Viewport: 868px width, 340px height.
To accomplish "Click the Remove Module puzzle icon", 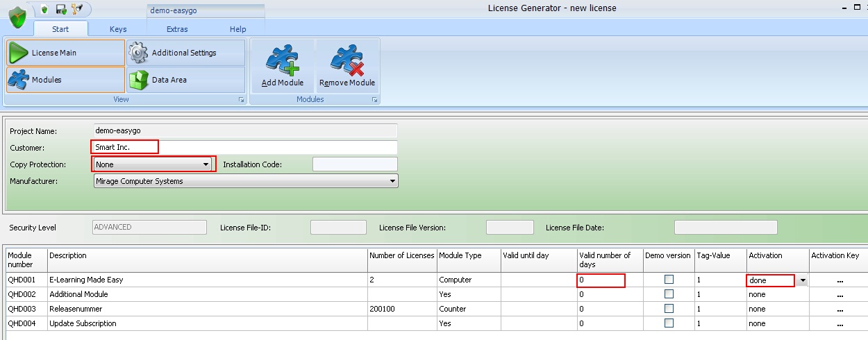I will coord(347,62).
